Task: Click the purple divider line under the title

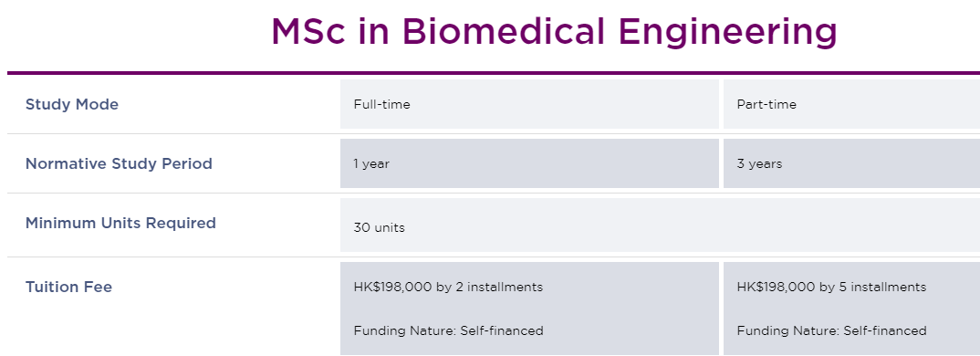Action: point(494,73)
